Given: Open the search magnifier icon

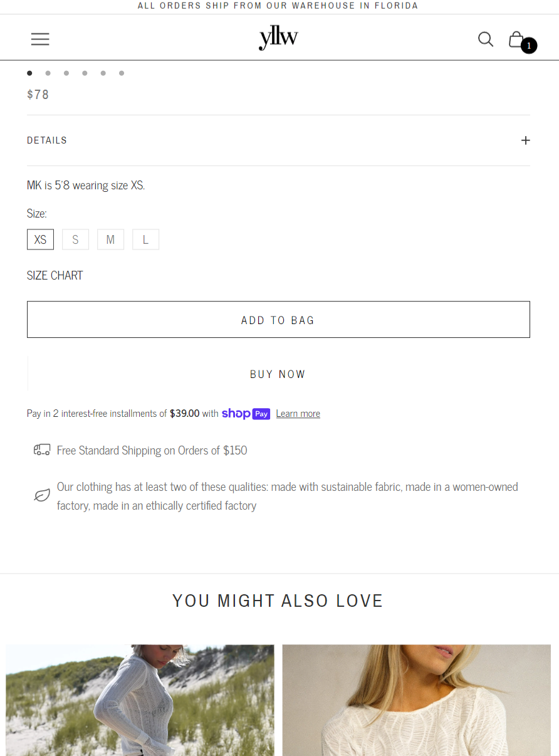Looking at the screenshot, I should point(486,39).
